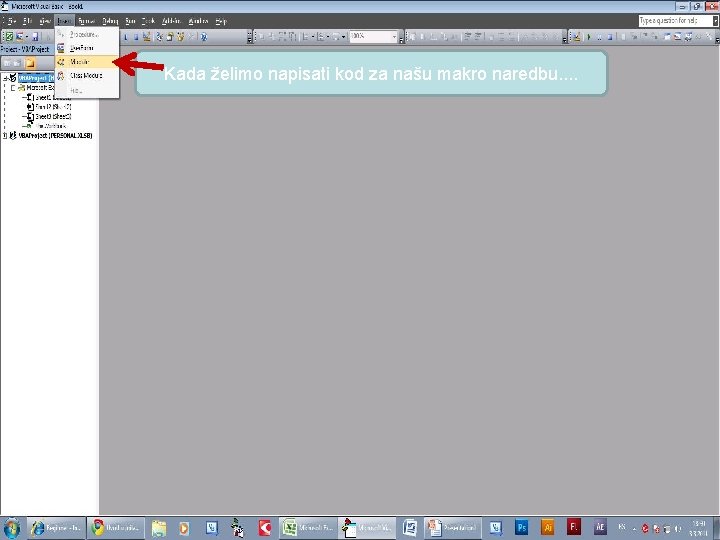Launch Photoshop from the taskbar
720x540 pixels.
522,528
